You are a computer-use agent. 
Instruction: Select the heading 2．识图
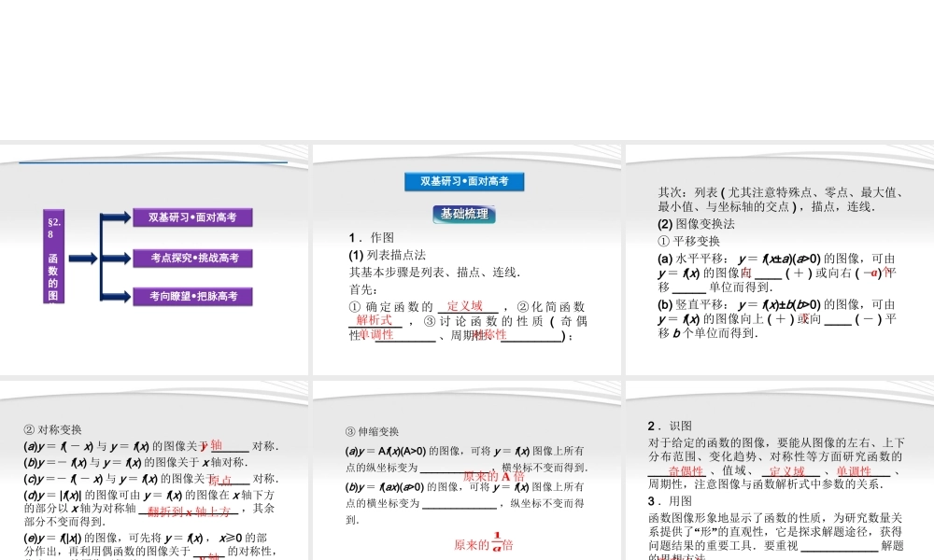[x=670, y=427]
